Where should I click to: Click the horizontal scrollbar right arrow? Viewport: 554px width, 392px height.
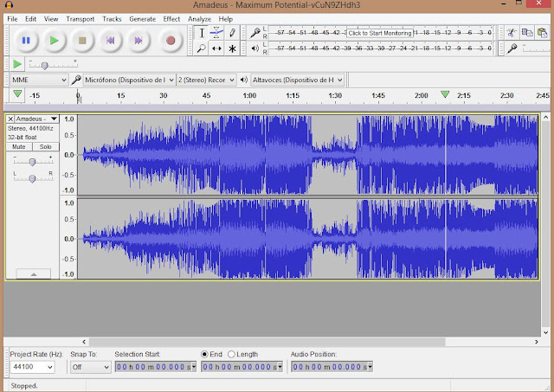537,342
